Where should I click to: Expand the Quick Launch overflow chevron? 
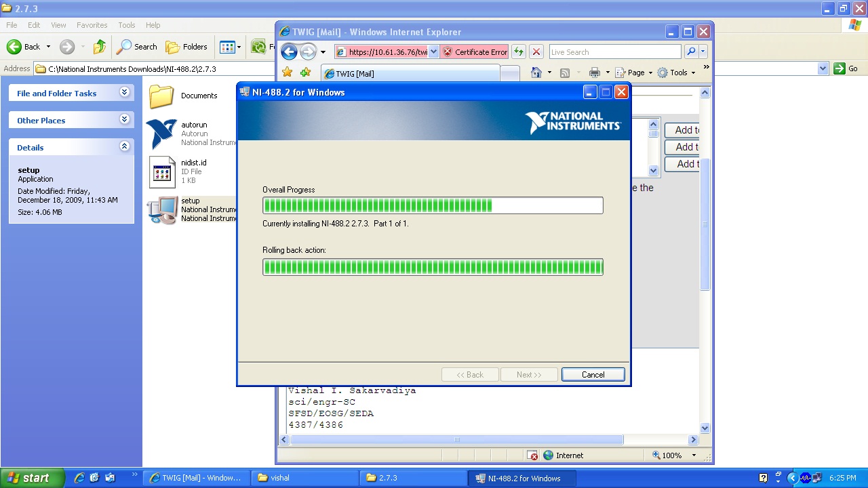click(x=134, y=474)
